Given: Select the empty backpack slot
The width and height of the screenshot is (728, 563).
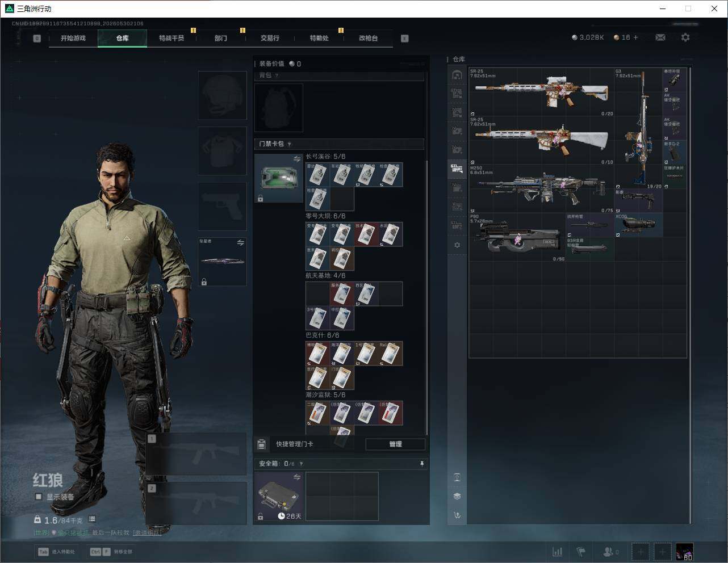Looking at the screenshot, I should 278,108.
